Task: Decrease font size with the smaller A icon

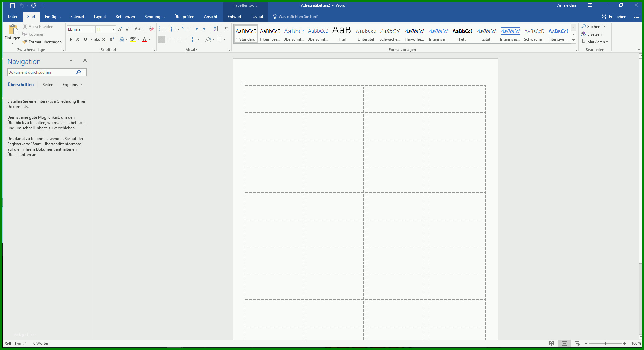Action: [127, 29]
